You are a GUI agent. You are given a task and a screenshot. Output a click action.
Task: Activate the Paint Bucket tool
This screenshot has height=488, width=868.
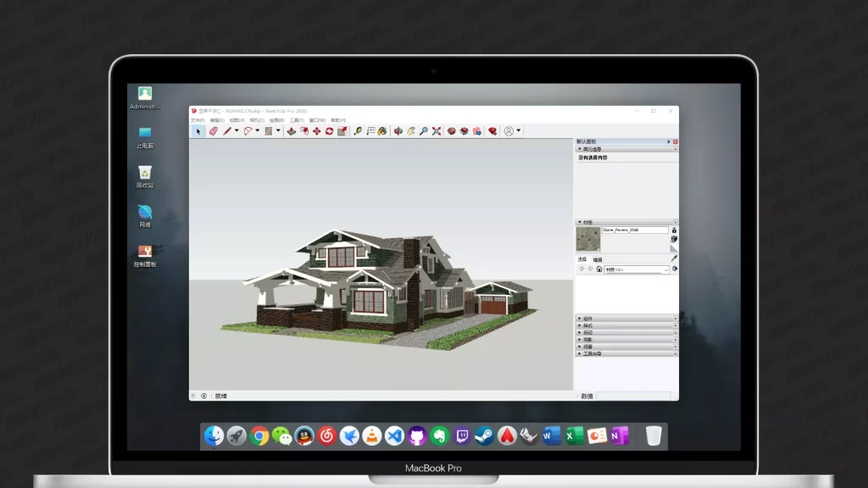[381, 131]
